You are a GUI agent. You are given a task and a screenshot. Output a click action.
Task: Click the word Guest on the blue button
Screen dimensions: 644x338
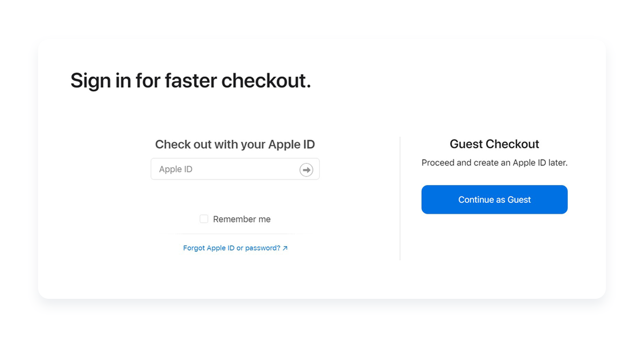[x=519, y=200]
